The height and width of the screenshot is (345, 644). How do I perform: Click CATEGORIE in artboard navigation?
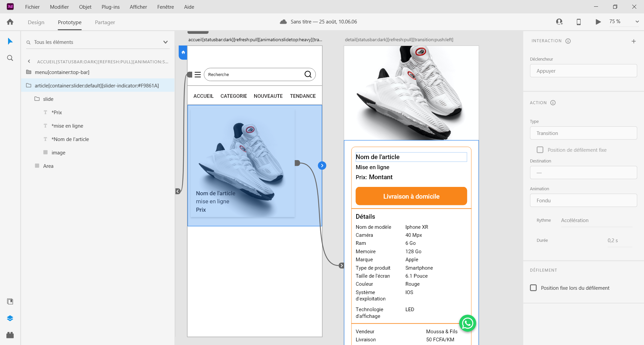233,96
